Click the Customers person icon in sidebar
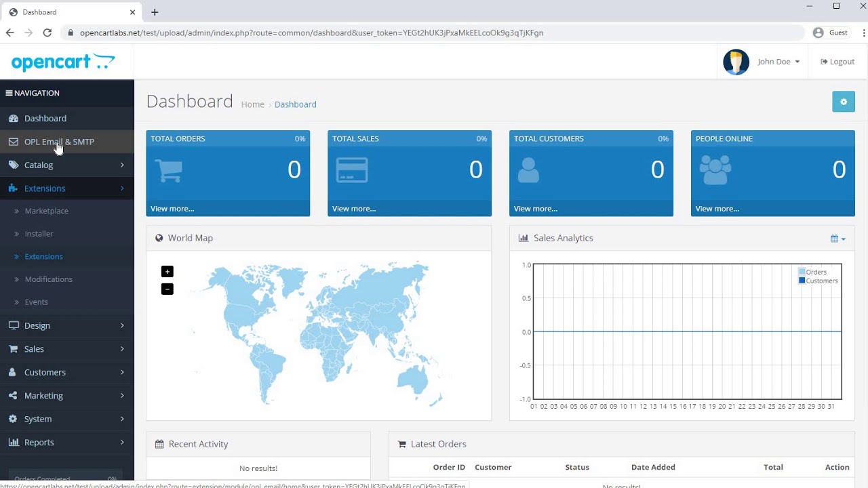 (14, 372)
